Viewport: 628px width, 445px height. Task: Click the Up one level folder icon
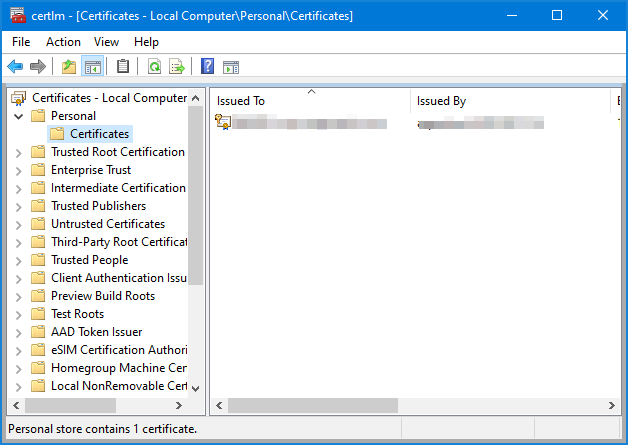[x=69, y=66]
